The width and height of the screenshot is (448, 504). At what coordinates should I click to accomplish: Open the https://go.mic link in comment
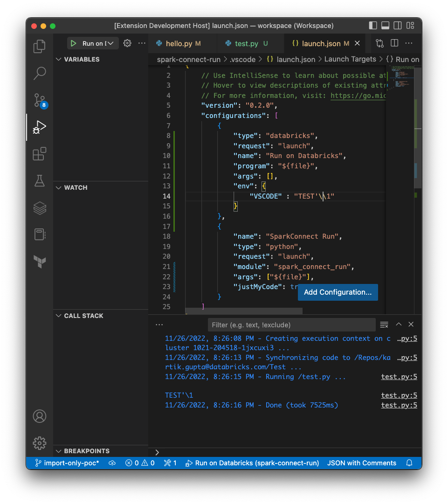click(358, 96)
